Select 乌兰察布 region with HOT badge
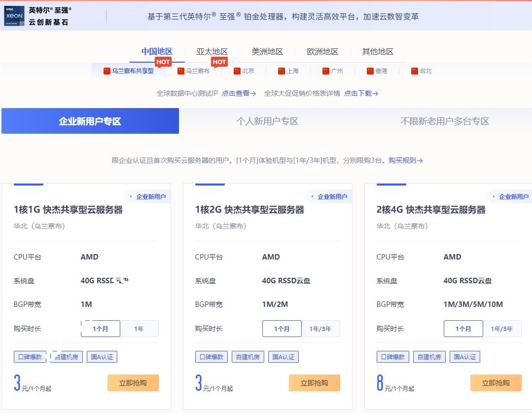This screenshot has width=532, height=413. [194, 71]
